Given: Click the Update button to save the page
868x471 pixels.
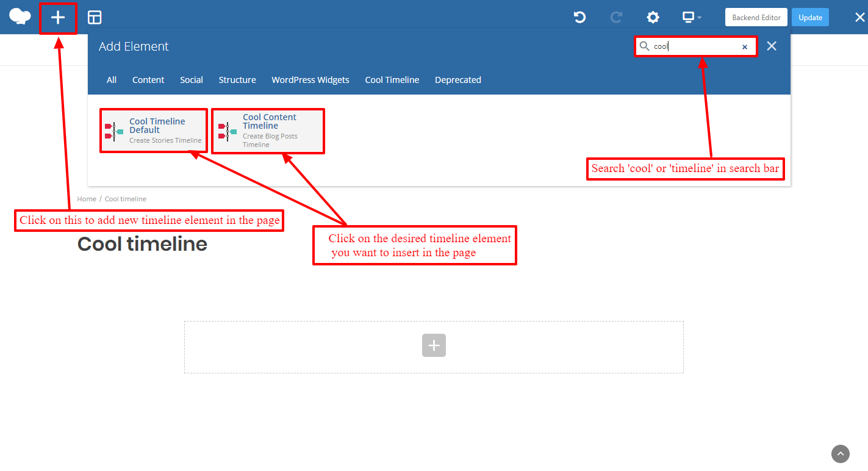Looking at the screenshot, I should click(810, 17).
